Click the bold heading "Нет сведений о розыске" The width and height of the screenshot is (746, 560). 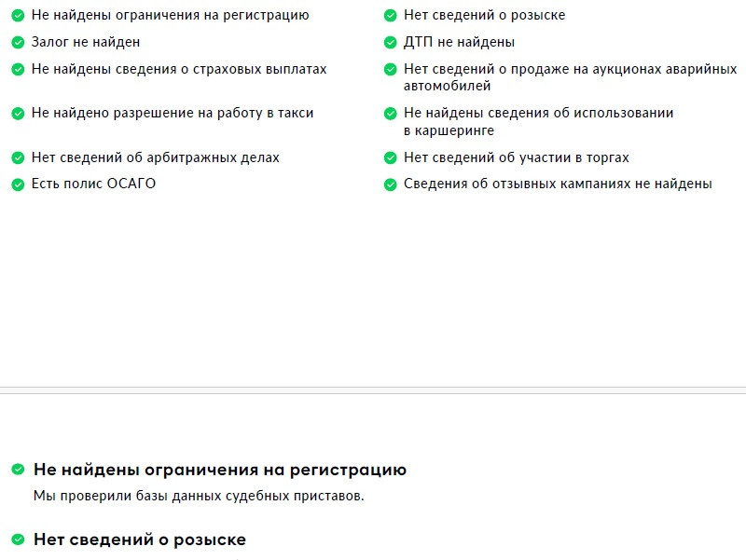[140, 540]
